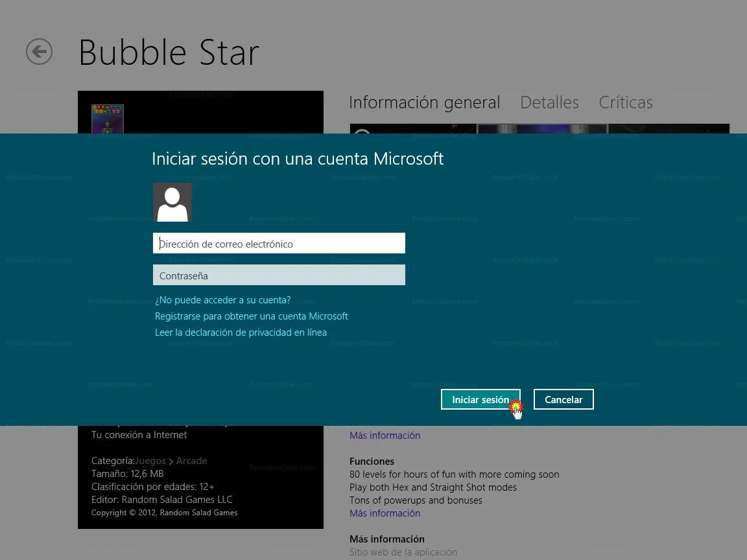The height and width of the screenshot is (560, 747).
Task: Open the Arcade subcategory link
Action: click(x=191, y=461)
